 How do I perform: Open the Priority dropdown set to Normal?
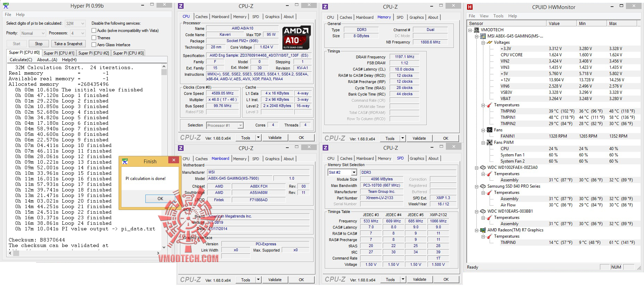[33, 33]
